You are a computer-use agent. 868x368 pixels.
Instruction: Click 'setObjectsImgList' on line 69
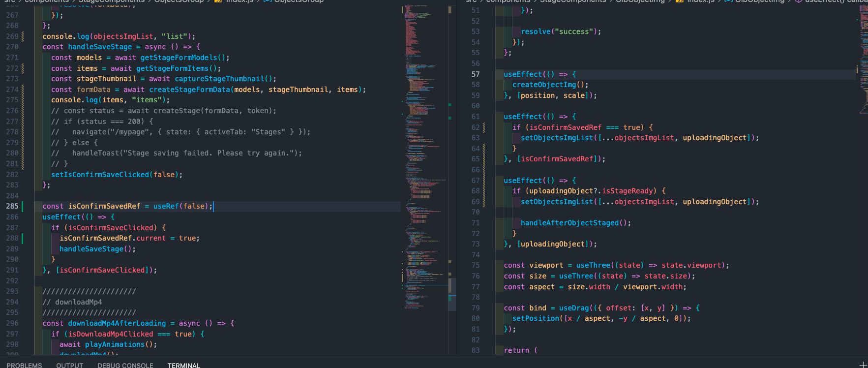(557, 202)
